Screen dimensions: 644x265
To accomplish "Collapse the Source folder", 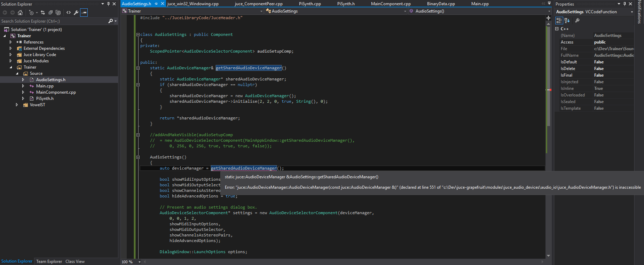I will 17,73.
